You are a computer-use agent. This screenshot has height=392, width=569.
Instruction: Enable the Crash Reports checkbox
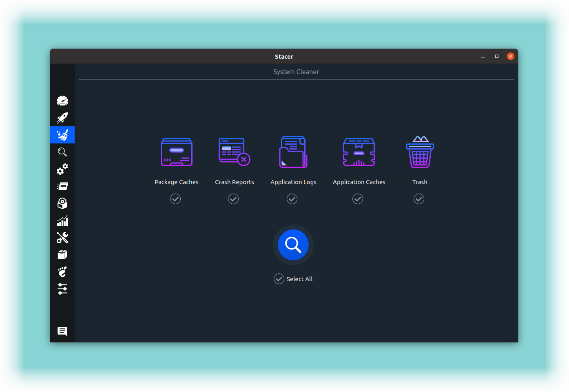coord(233,199)
